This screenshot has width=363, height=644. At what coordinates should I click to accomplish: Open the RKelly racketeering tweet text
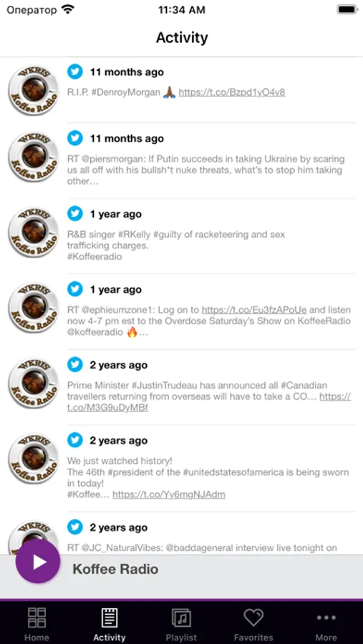176,245
